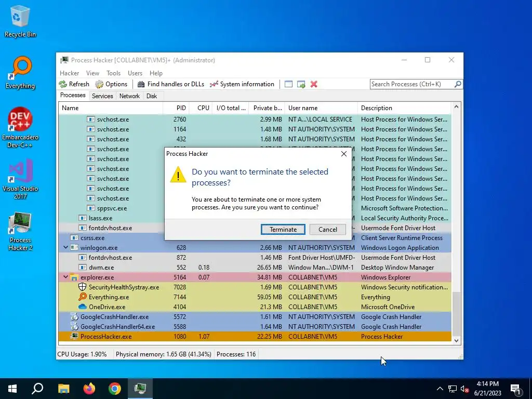Open File Explorer from the taskbar
This screenshot has height=399, width=532.
point(63,389)
